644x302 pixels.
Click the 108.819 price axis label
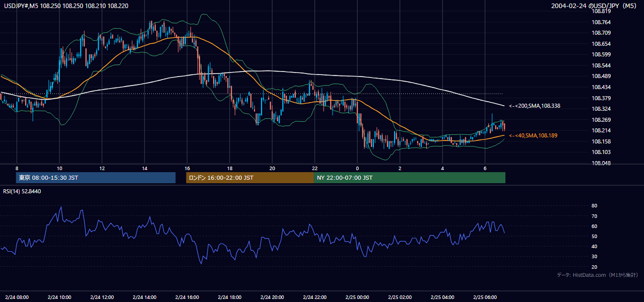point(601,12)
